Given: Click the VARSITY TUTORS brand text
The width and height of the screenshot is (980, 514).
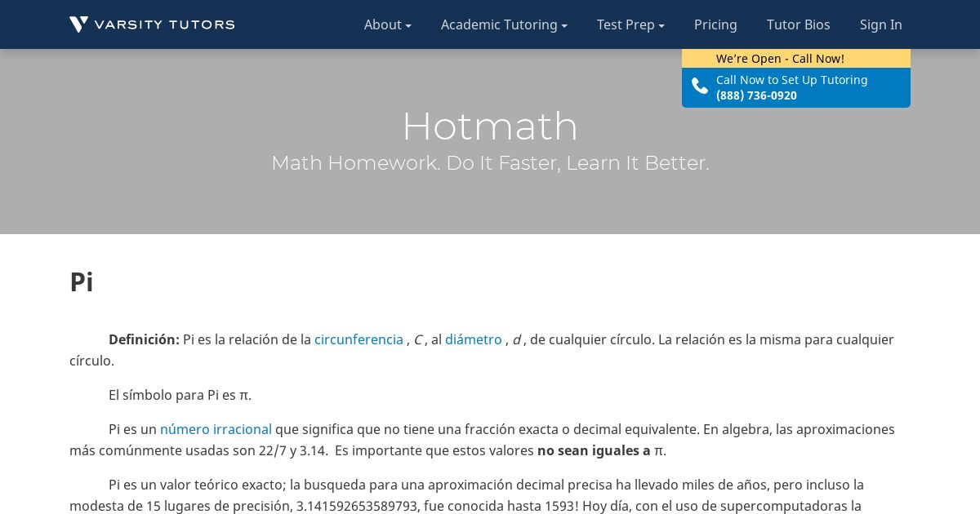Looking at the screenshot, I should pyautogui.click(x=164, y=24).
